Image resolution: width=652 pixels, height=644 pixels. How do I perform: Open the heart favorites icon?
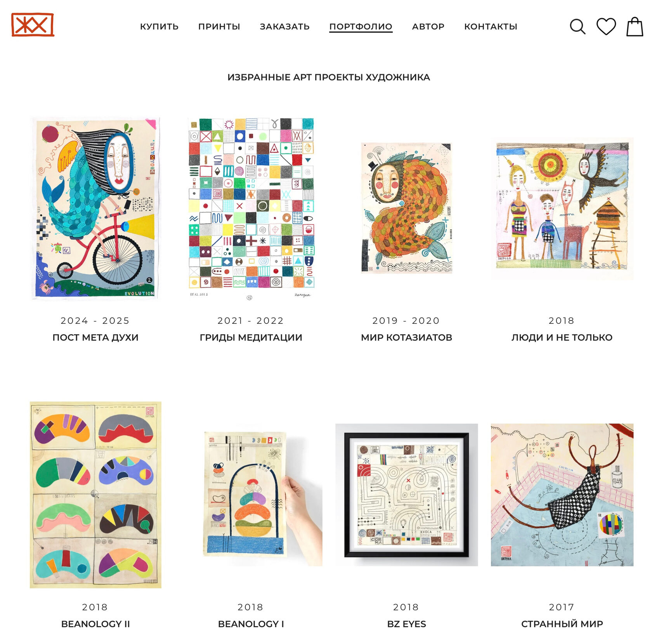(606, 26)
